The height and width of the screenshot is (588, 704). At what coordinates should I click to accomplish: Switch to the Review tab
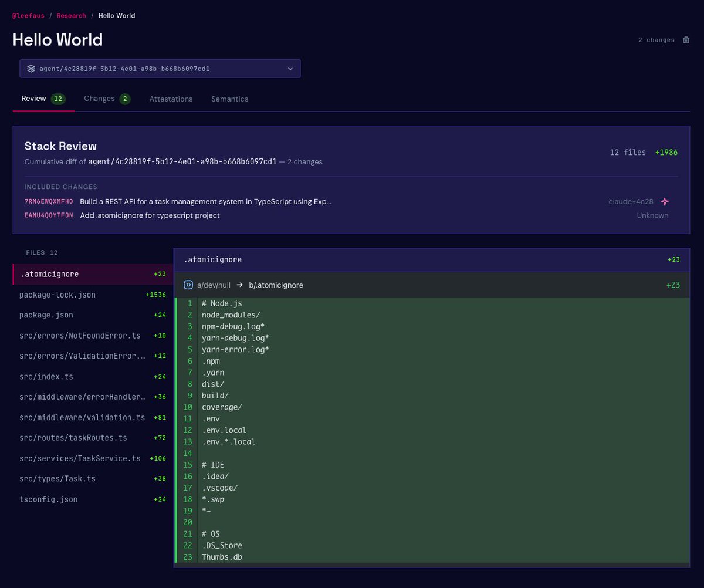43,99
